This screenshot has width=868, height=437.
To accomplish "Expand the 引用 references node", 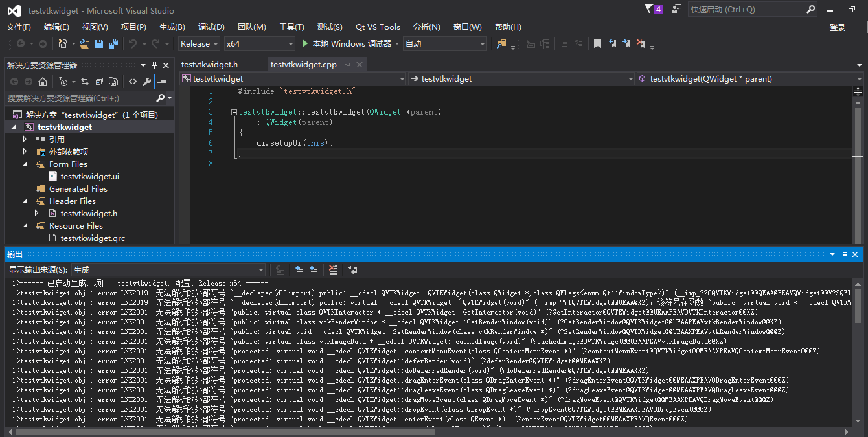I will (x=25, y=139).
